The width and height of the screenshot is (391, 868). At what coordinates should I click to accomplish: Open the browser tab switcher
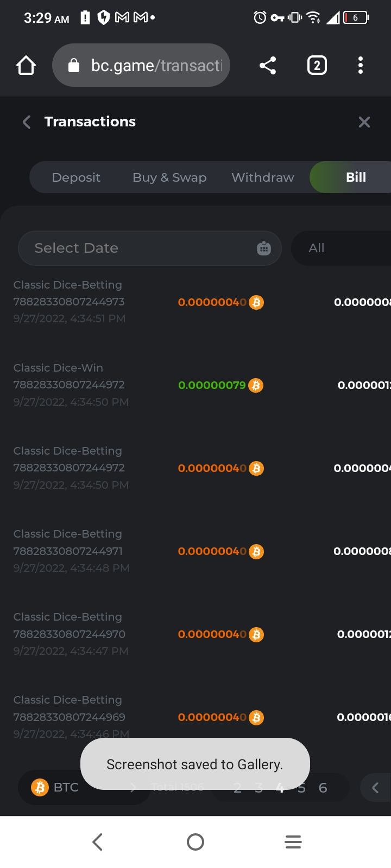(x=317, y=66)
